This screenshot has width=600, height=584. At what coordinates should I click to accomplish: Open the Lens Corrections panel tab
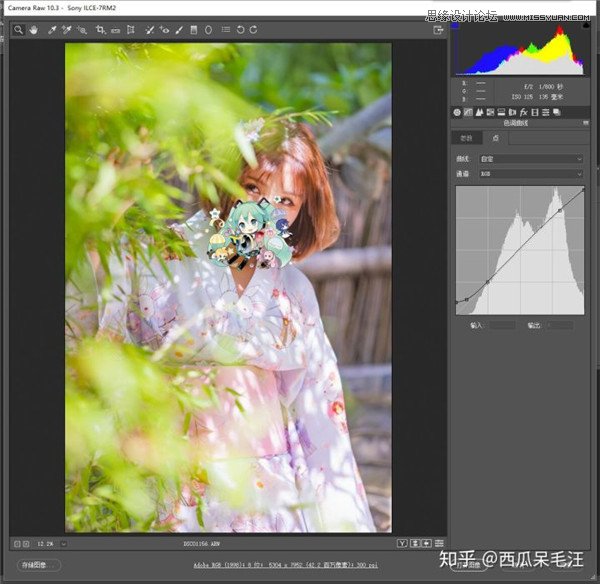512,112
